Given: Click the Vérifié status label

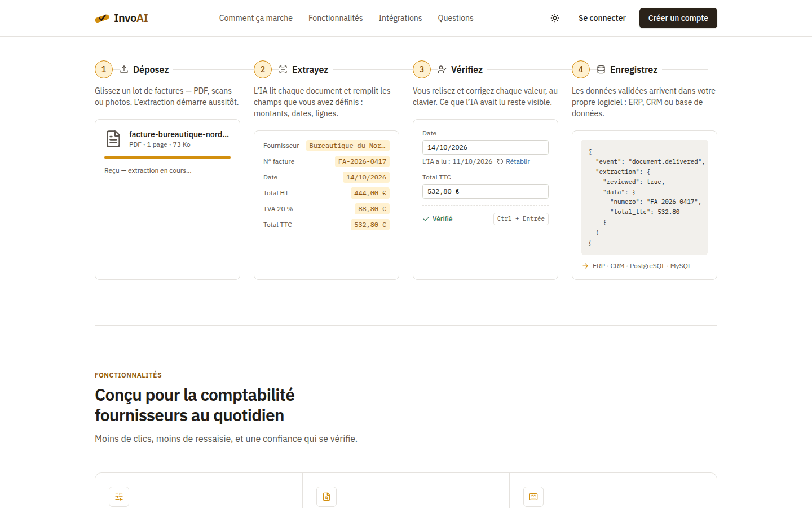Looking at the screenshot, I should coord(443,219).
